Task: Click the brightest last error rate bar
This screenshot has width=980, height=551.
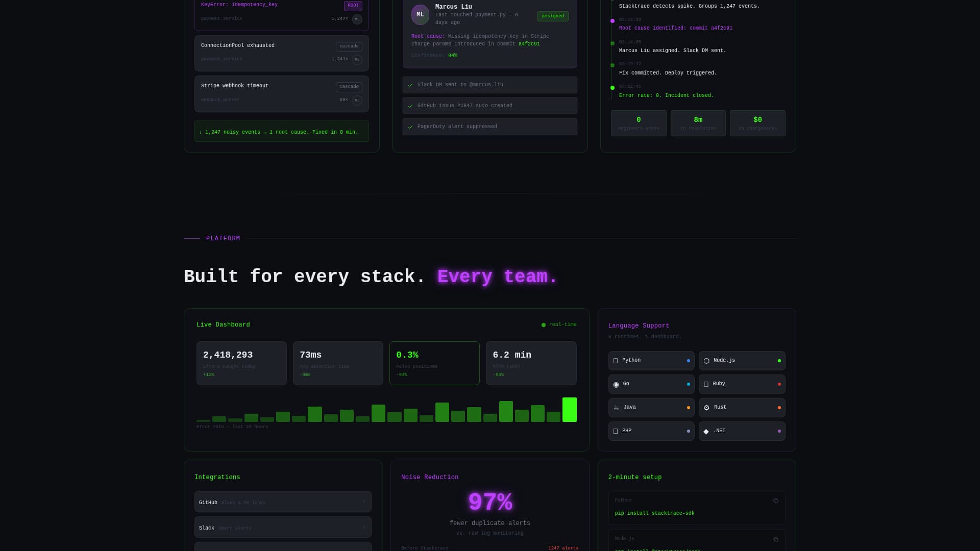Action: [570, 410]
